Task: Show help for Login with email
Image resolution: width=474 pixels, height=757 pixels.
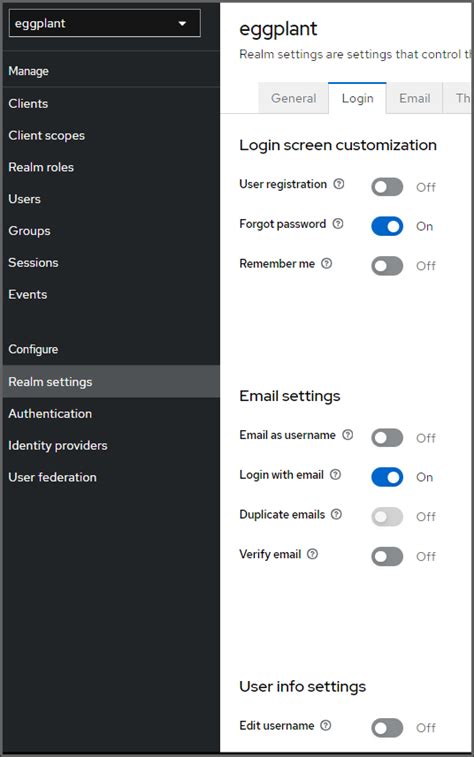Action: tap(335, 474)
